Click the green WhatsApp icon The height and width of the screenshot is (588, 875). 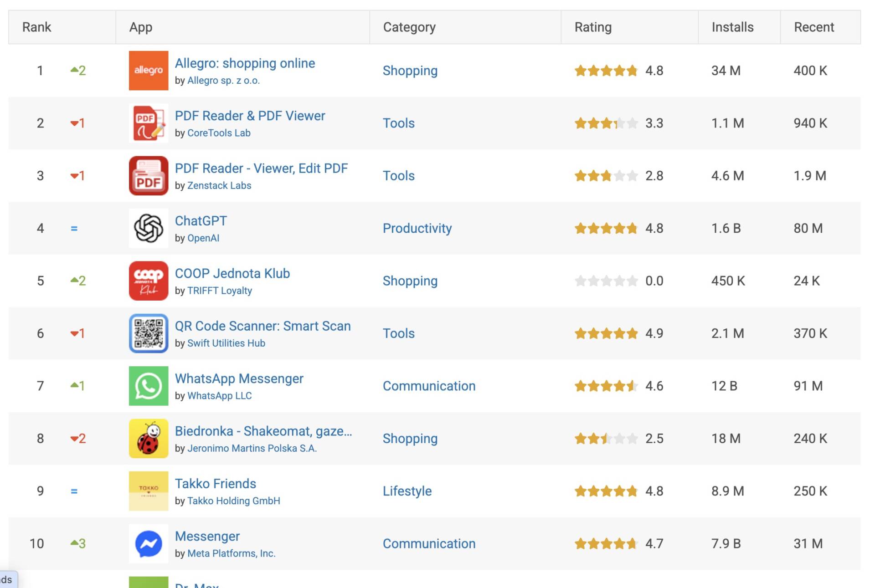pos(149,386)
